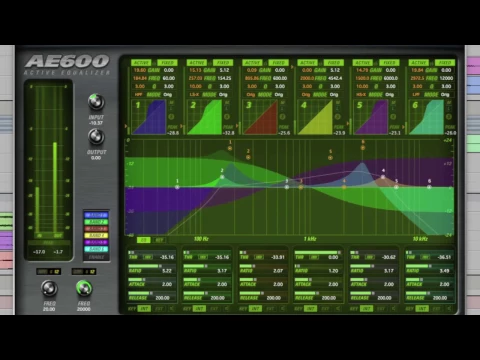Viewport: 480px width, 360px height.
Task: Switch graph view to KEY tab
Action: pyautogui.click(x=159, y=240)
